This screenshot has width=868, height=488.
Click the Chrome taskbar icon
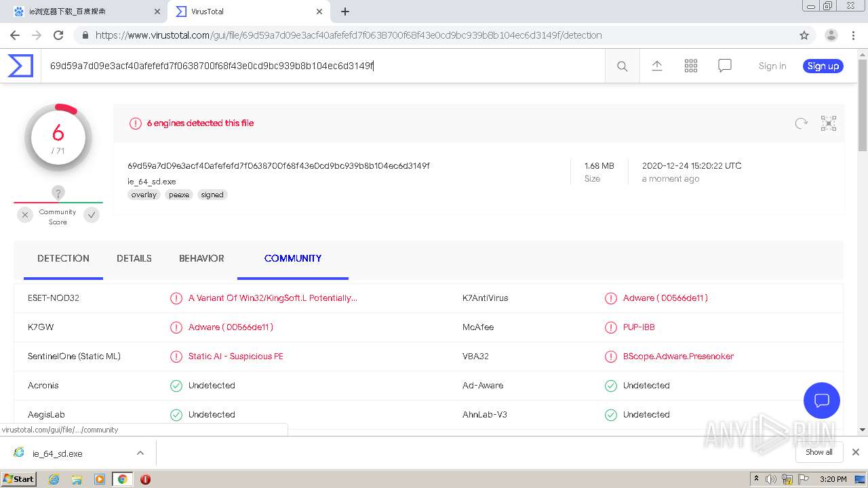[122, 479]
